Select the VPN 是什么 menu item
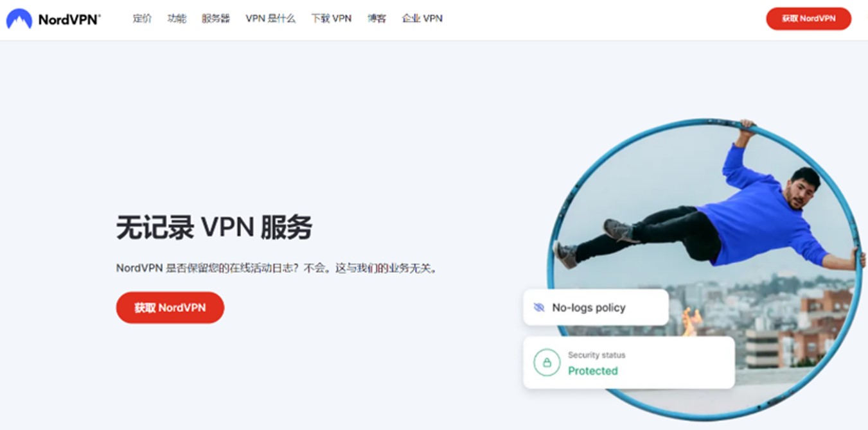 (270, 19)
